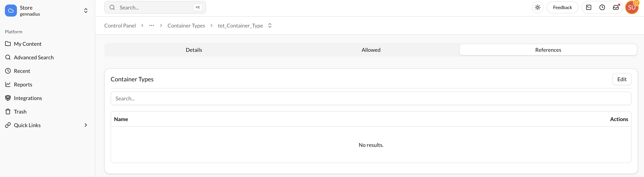Open My Content folder icon
644x177 pixels.
click(x=8, y=43)
